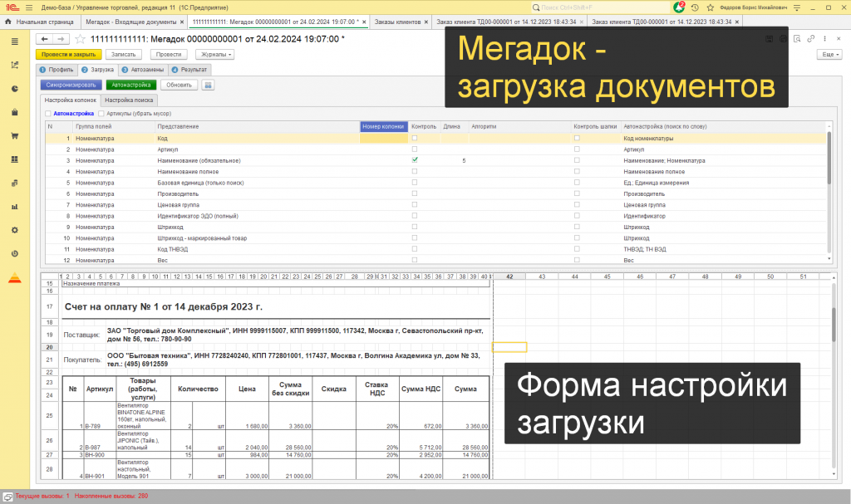Image resolution: width=851 pixels, height=504 pixels.
Task: Toggle Контроль checkbox for Производитель row
Action: 415,193
